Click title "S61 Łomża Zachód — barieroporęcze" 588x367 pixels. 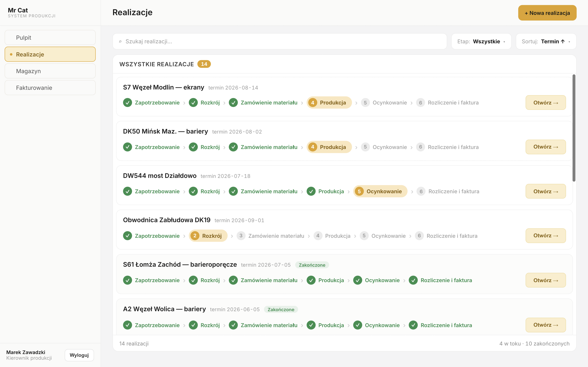[x=180, y=264]
